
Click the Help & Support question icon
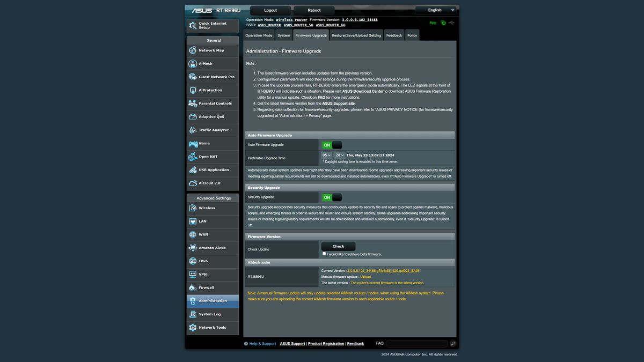click(x=246, y=344)
